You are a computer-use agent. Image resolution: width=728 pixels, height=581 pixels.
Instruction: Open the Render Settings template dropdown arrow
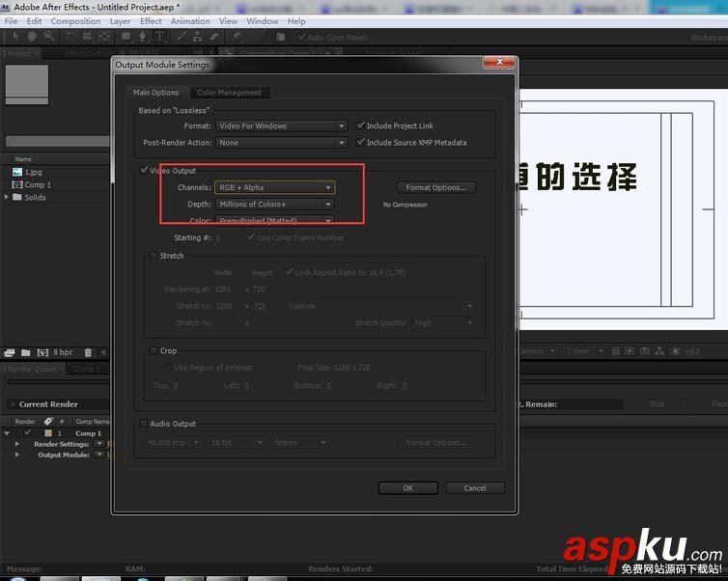tap(99, 444)
